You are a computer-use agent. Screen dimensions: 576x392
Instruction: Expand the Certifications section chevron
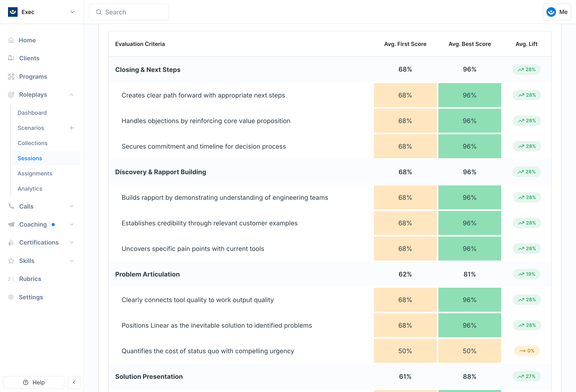click(x=72, y=242)
